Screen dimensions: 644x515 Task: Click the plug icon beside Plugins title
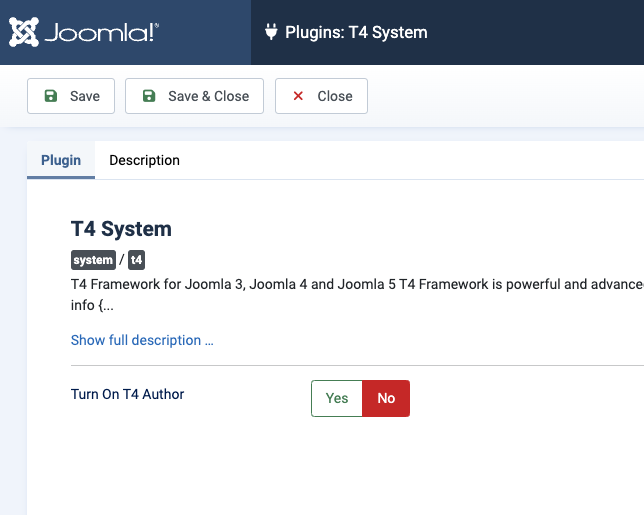coord(271,32)
